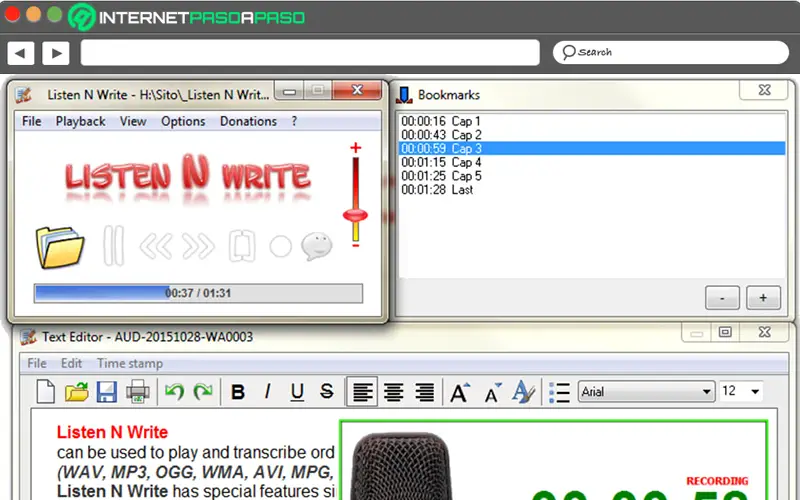Open the Arial font dropdown
Image resolution: width=800 pixels, height=500 pixels.
coord(646,392)
